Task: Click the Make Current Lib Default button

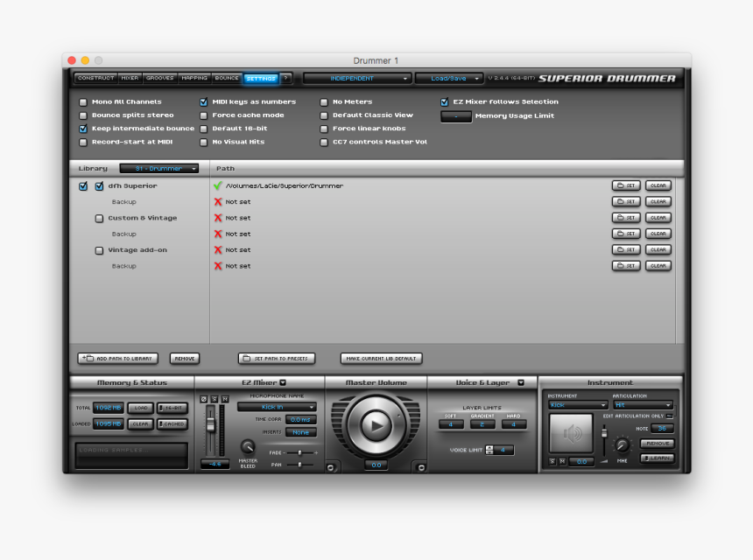Action: point(380,358)
